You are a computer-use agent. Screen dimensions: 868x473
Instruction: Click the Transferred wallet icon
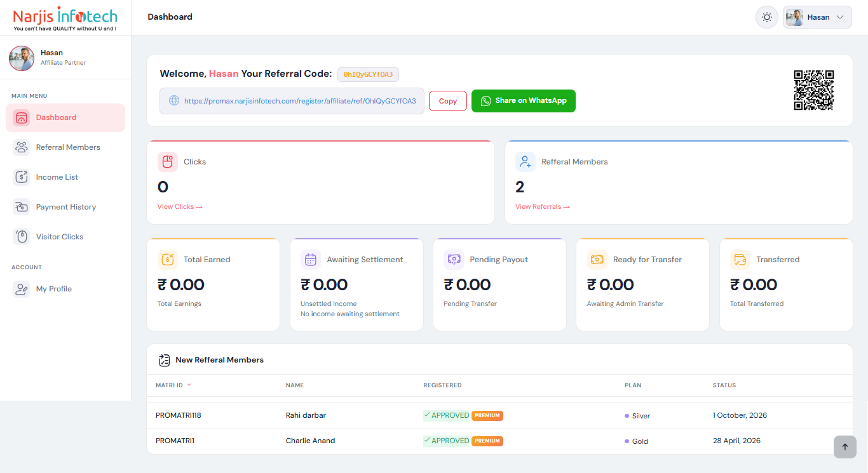pos(740,260)
